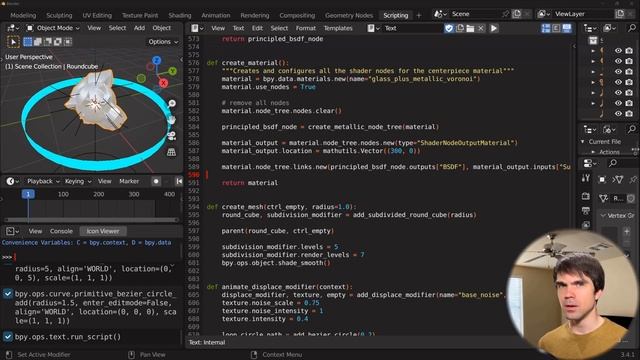The image size is (640, 360).
Task: Open Object Mode dropdown in viewport
Action: 53,28
